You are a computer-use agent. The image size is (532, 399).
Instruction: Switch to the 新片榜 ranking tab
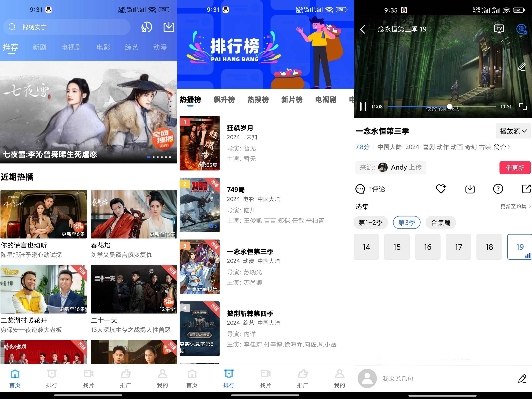pos(292,100)
